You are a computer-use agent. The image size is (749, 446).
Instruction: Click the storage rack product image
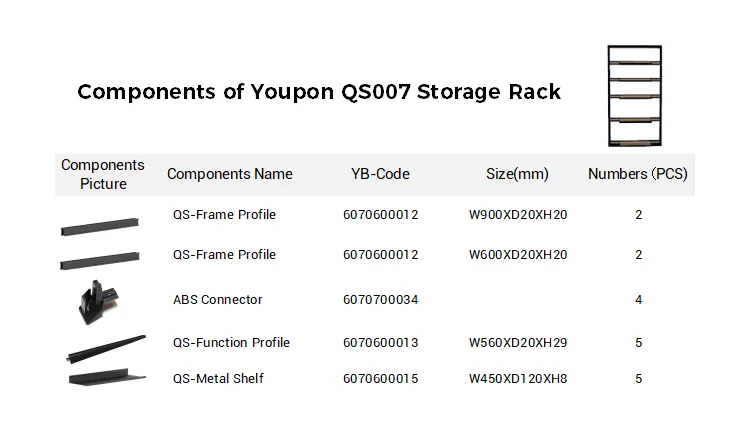(635, 94)
